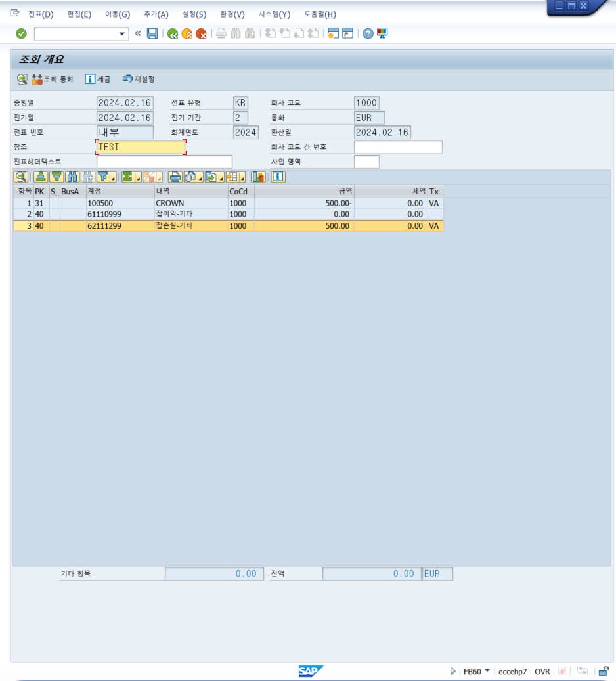Open the Views icon dropdown arrow
The image size is (616, 681).
click(200, 177)
